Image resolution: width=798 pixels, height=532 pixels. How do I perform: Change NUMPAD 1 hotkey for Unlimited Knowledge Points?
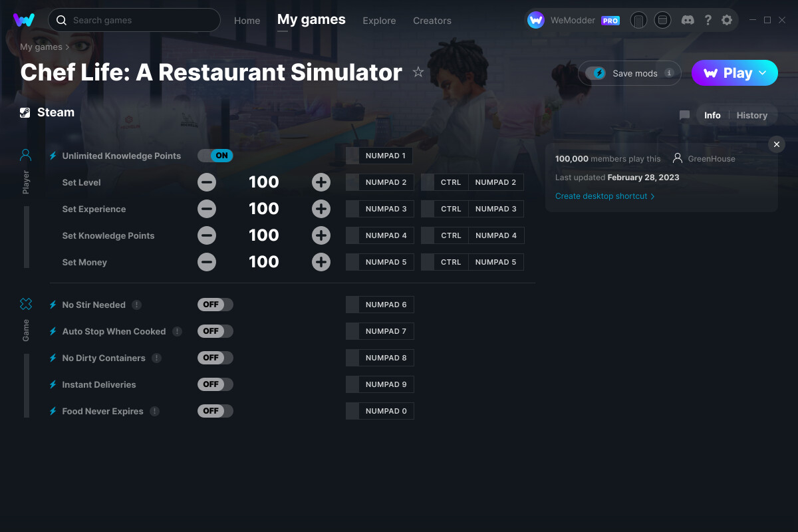(x=380, y=156)
